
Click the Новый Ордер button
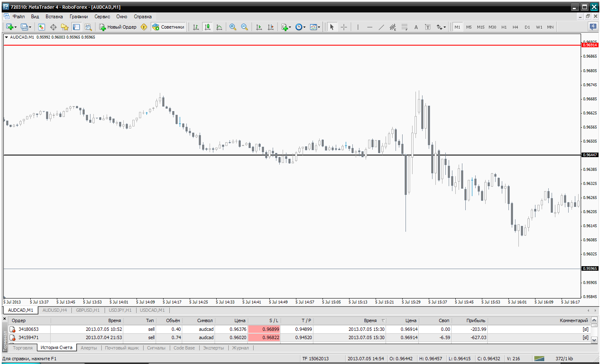(117, 27)
